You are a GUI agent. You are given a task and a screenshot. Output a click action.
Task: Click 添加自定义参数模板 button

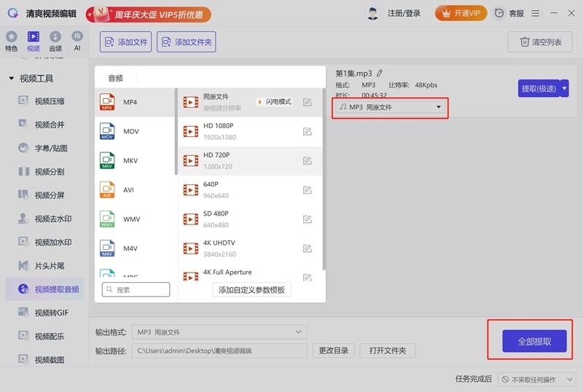[x=251, y=290]
